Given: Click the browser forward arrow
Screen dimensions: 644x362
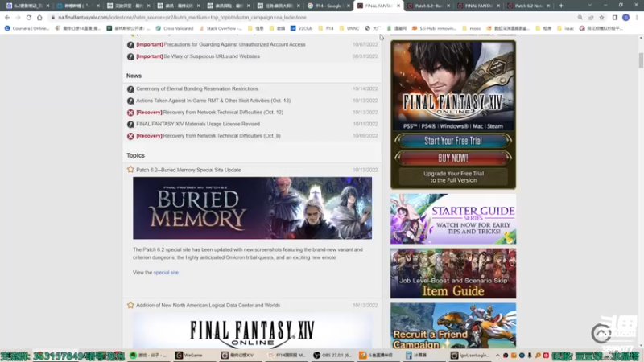Looking at the screenshot, I should click(x=18, y=18).
